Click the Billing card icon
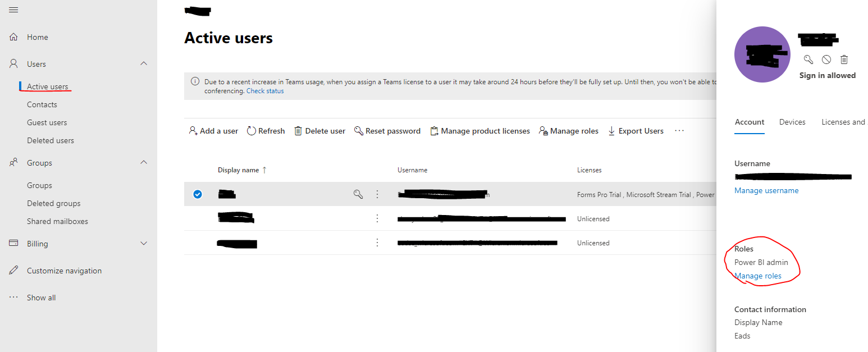 14,244
